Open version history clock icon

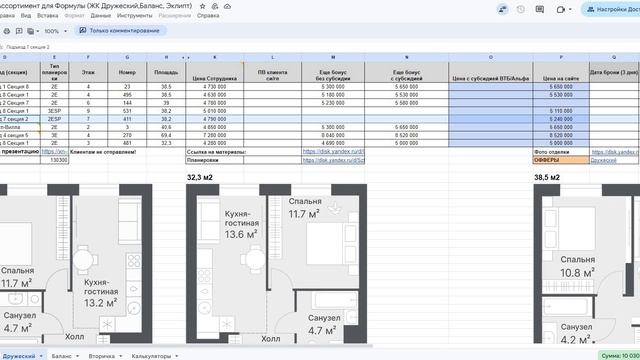pyautogui.click(x=520, y=9)
